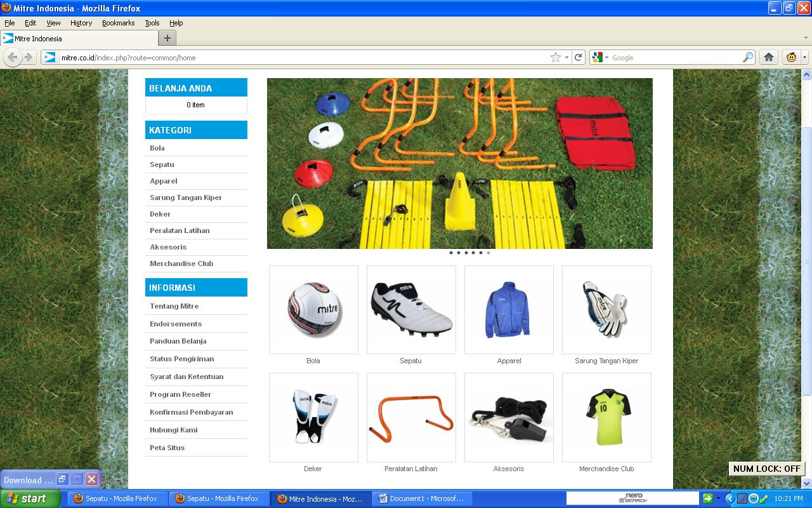Click the round blue system tray icon
Screen dimensions: 812x508
(753, 498)
